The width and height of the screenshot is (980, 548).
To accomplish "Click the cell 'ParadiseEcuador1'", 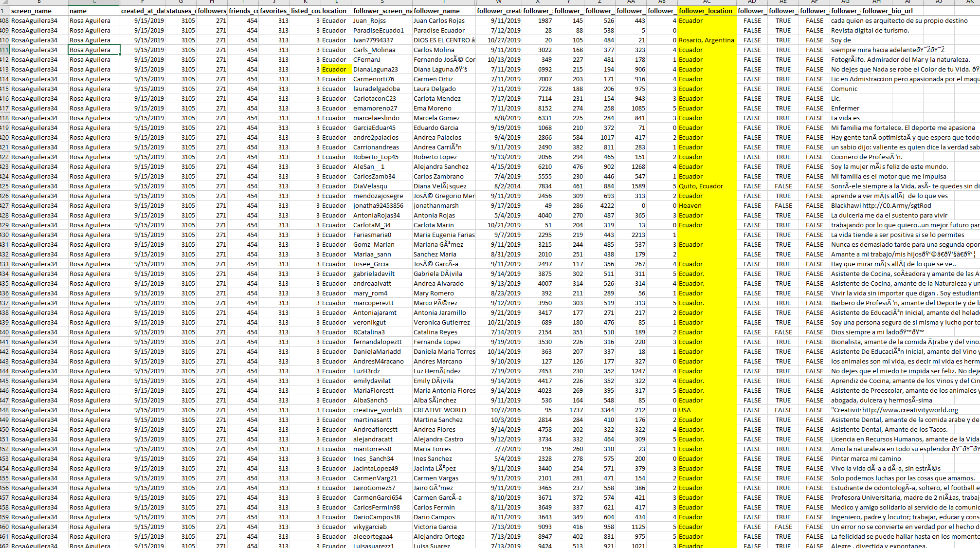I will [x=382, y=30].
